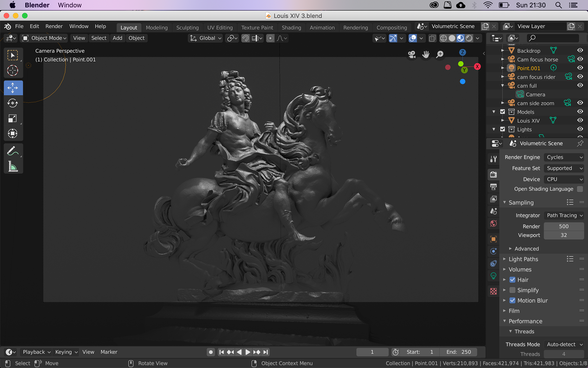Enable Open Shading Language checkbox

pos(580,189)
